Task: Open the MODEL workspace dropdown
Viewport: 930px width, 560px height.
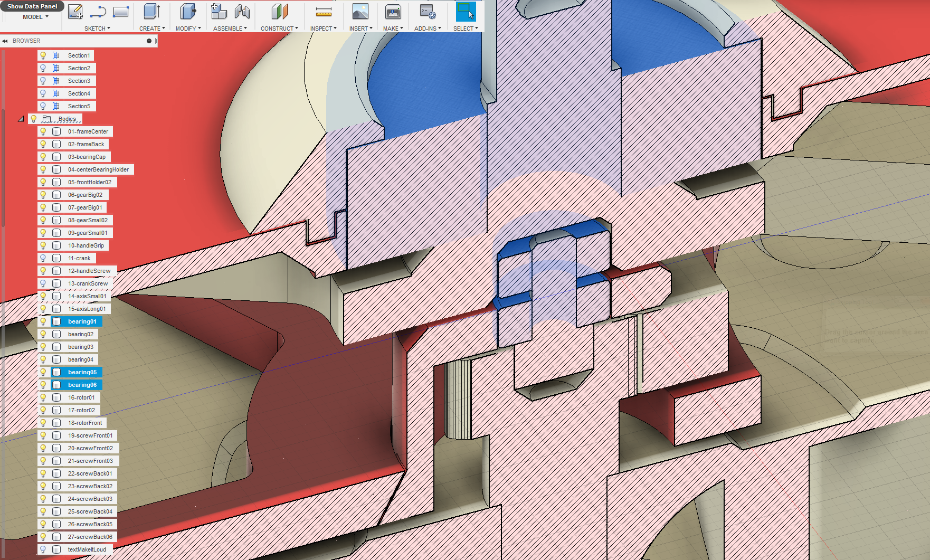Action: point(35,17)
